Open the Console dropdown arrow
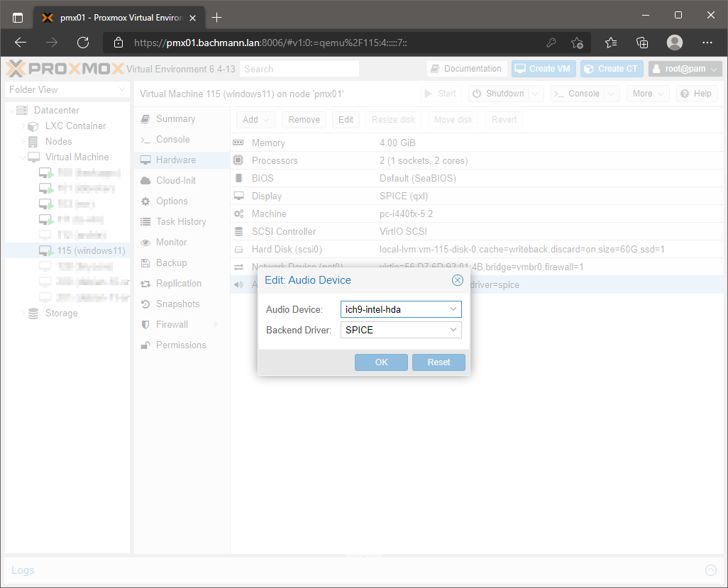The width and height of the screenshot is (728, 588). point(612,94)
